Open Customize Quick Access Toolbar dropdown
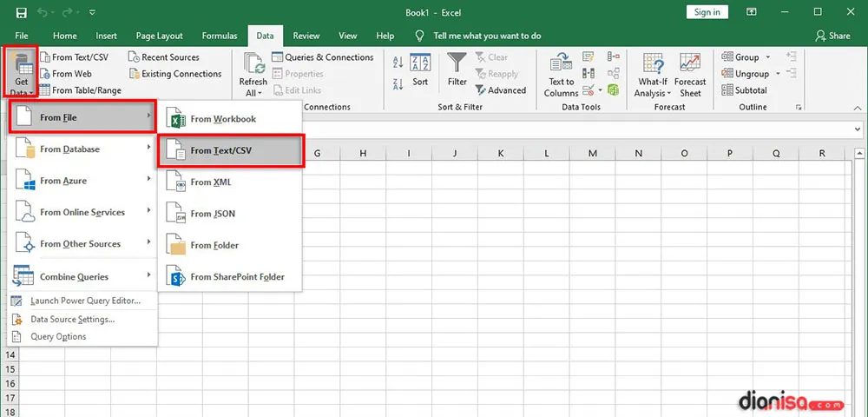 [x=91, y=12]
